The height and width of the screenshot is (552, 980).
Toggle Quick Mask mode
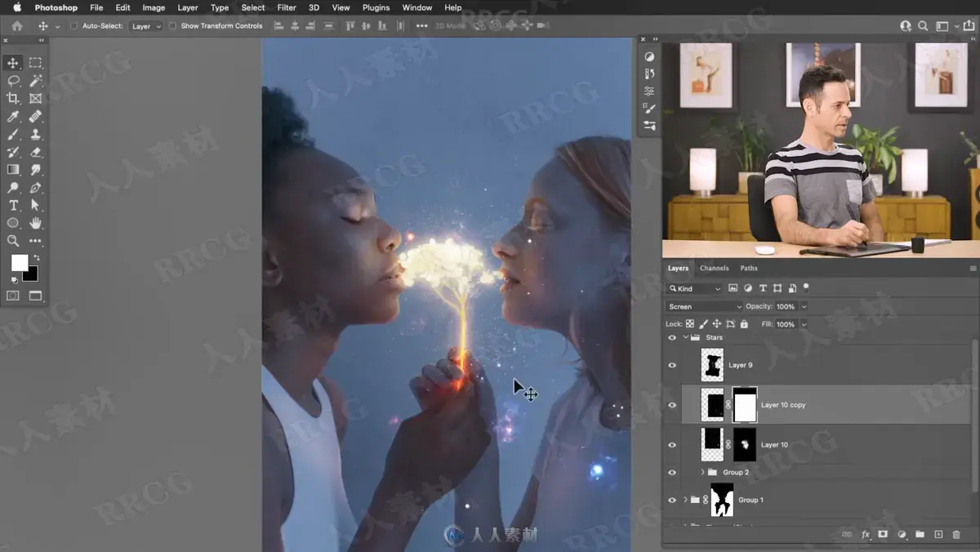(x=13, y=296)
